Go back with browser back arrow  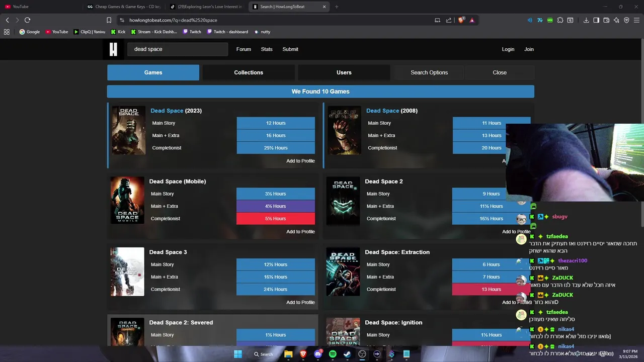tap(7, 20)
